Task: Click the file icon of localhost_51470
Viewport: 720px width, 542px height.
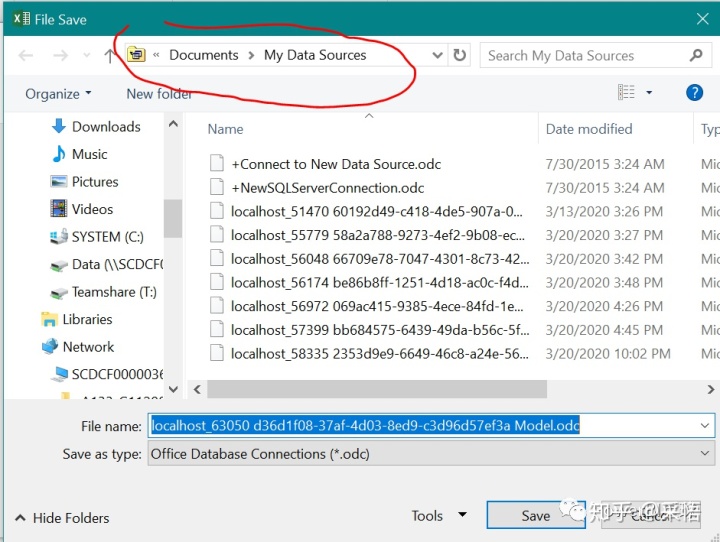Action: (x=217, y=211)
